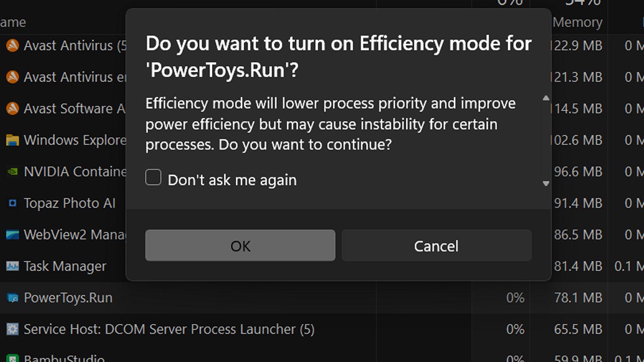Viewport: 644px width, 362px height.
Task: Click the BambuStudio process icon
Action: 12,358
